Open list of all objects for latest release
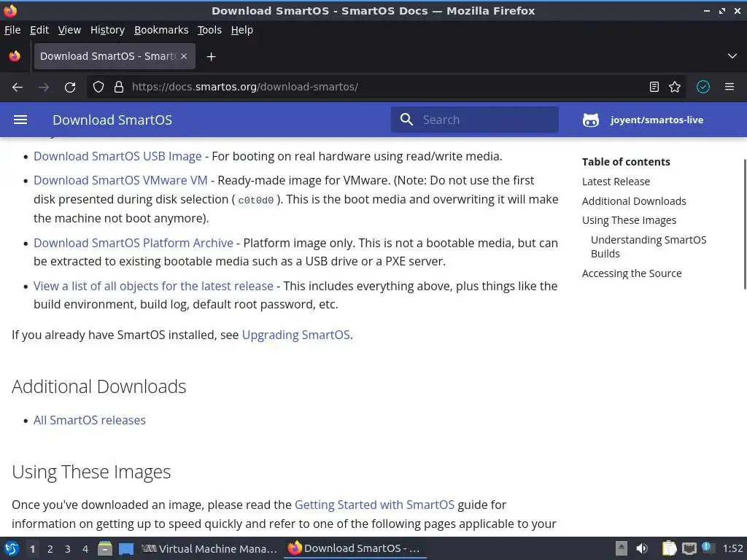This screenshot has width=747, height=560. click(x=153, y=286)
